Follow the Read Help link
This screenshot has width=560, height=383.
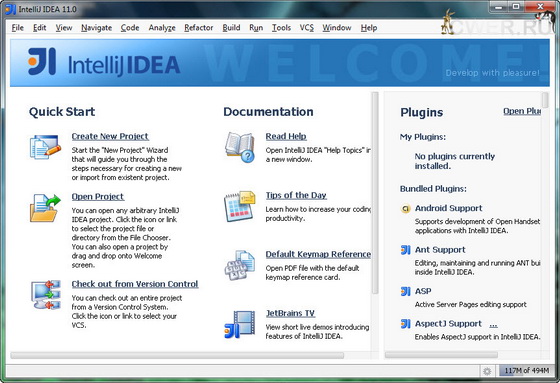tap(286, 136)
